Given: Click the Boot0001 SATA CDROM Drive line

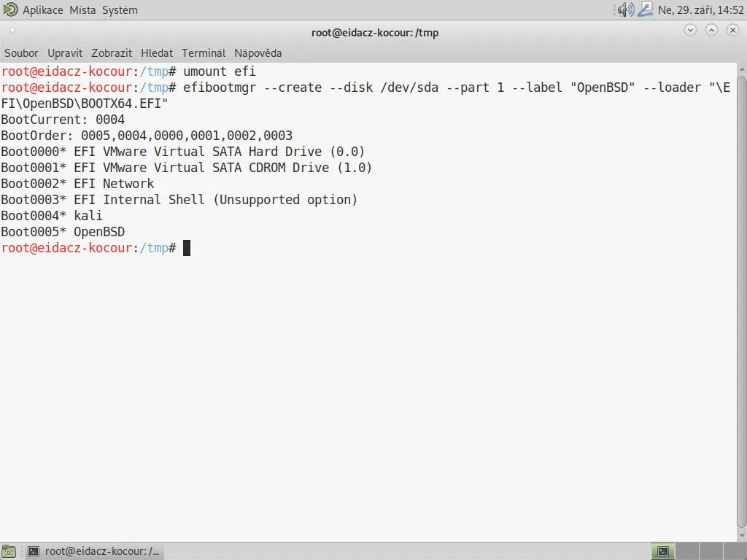Looking at the screenshot, I should (186, 168).
